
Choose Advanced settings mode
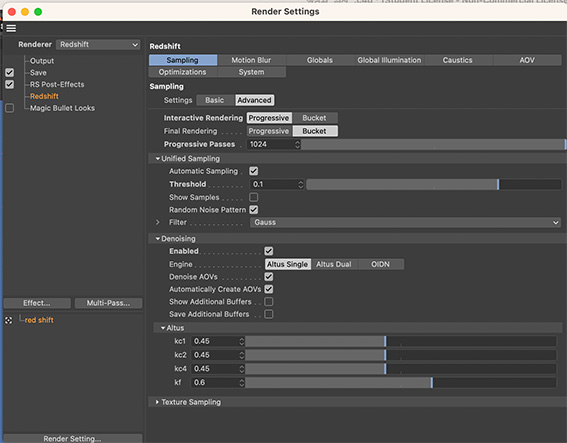click(x=255, y=100)
